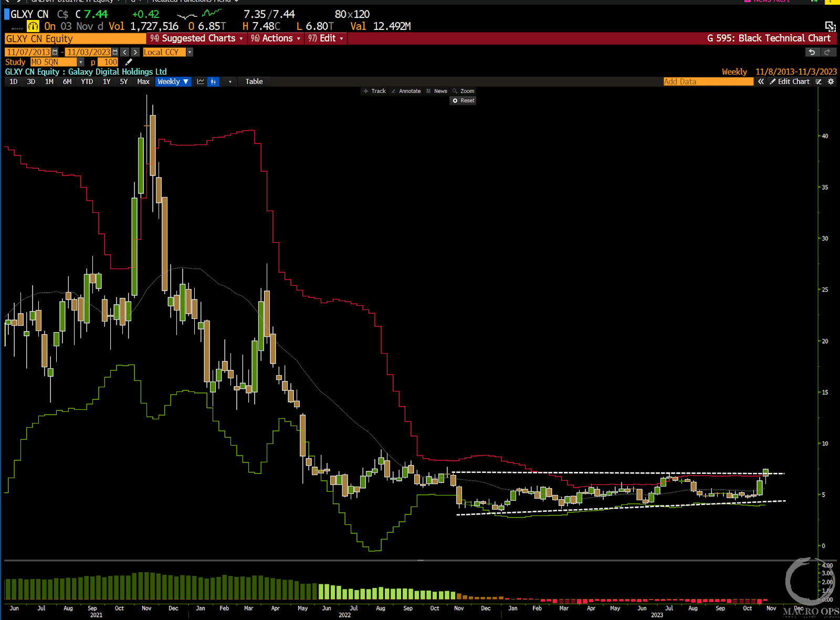Click the MO SQN study field
The height and width of the screenshot is (620, 840).
(54, 62)
